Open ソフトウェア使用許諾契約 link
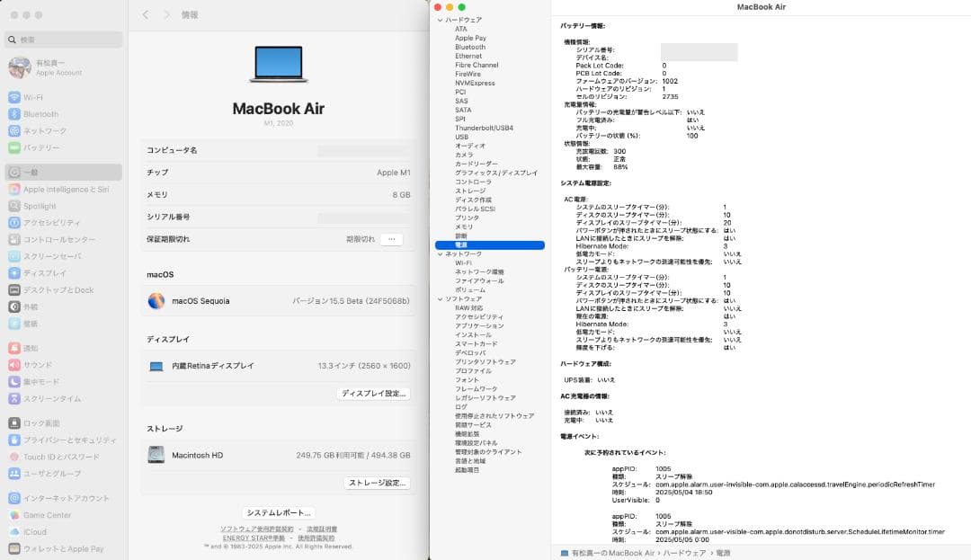This screenshot has height=560, width=971. pyautogui.click(x=257, y=529)
